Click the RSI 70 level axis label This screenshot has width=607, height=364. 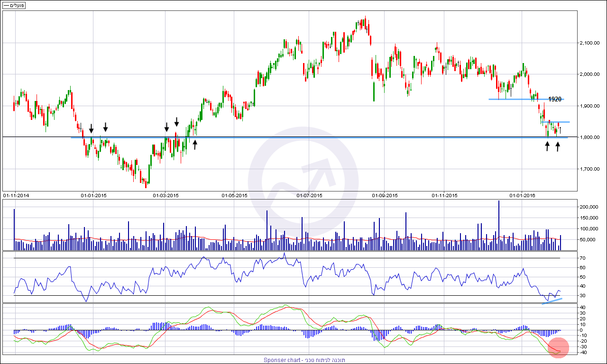tap(582, 258)
